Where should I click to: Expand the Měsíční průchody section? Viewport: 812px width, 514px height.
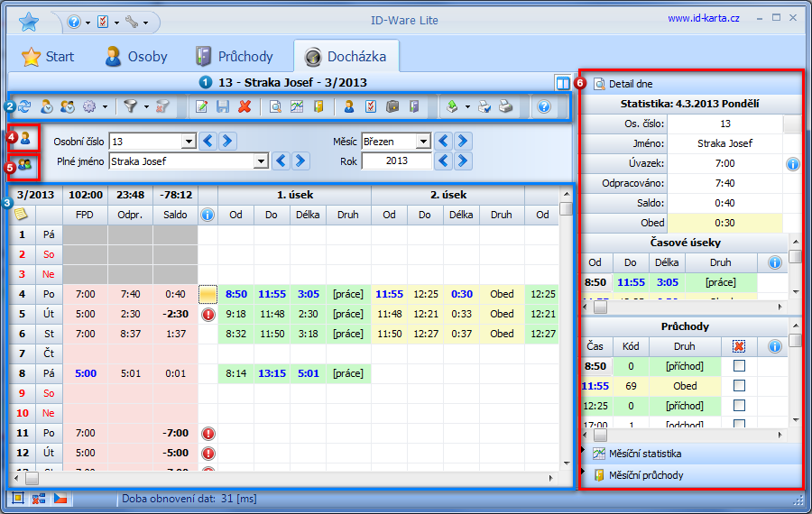[691, 475]
